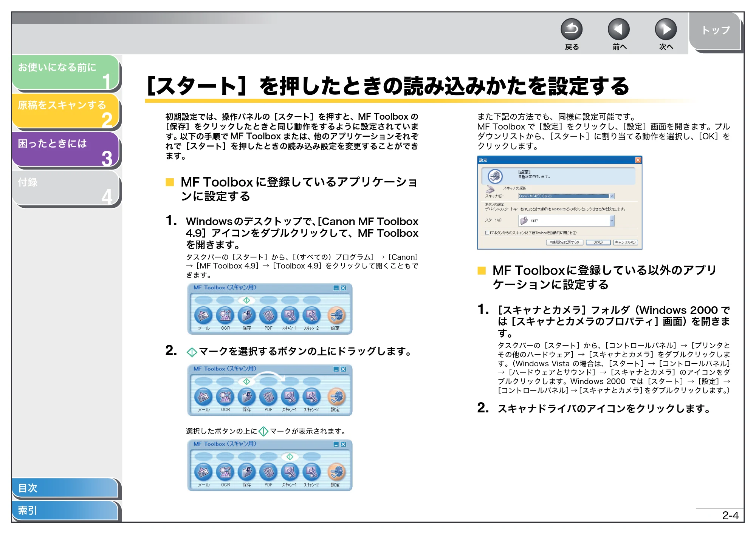
Task: Click the 設定 gear icon in dialog header
Action: coord(495,176)
